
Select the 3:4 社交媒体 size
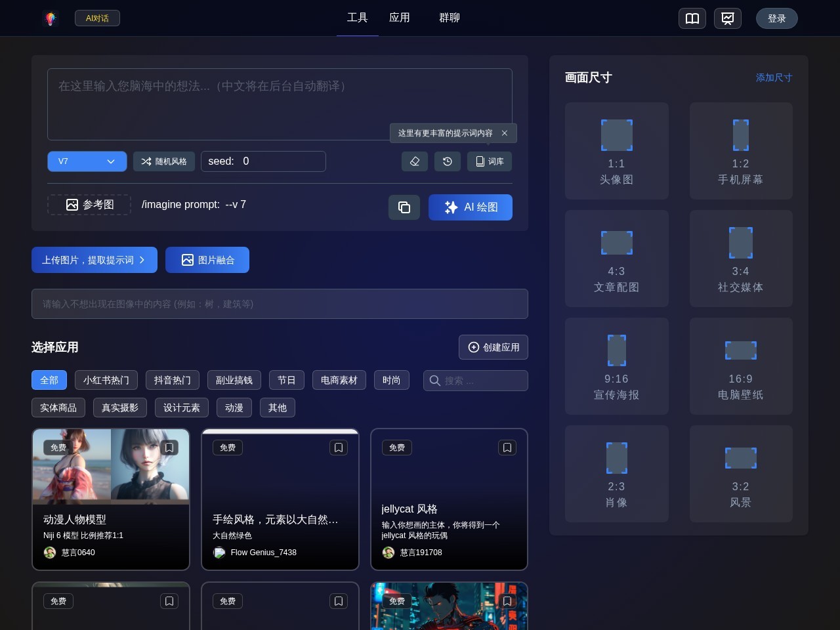click(x=741, y=259)
